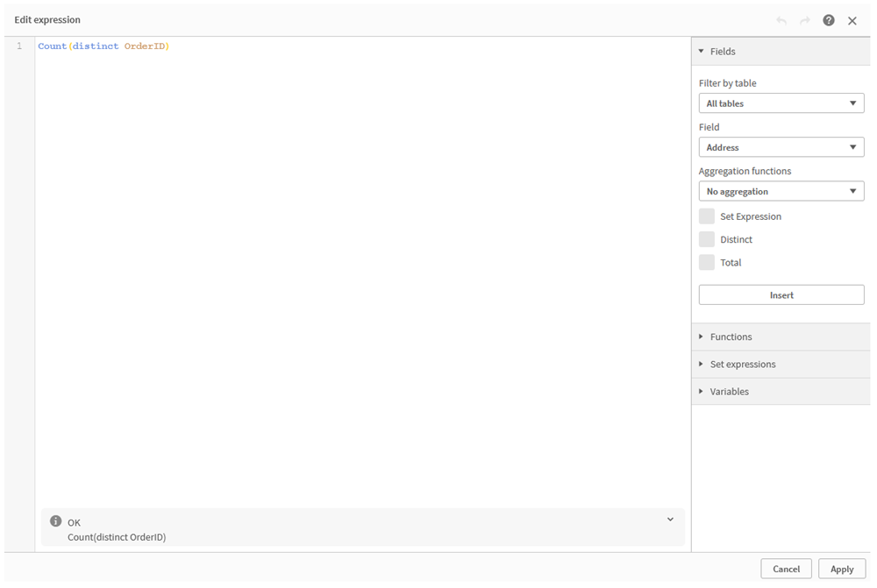This screenshot has height=588, width=877.
Task: Check the Distinct option
Action: [x=707, y=238]
